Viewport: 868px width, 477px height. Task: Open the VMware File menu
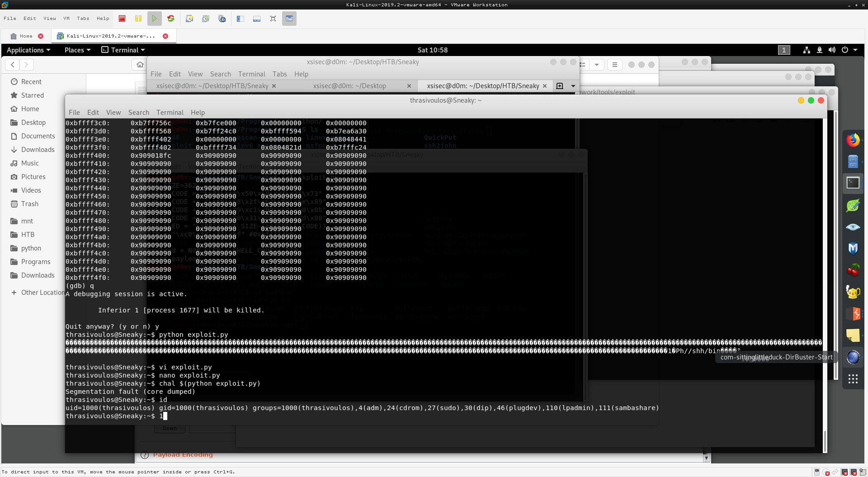pos(10,19)
